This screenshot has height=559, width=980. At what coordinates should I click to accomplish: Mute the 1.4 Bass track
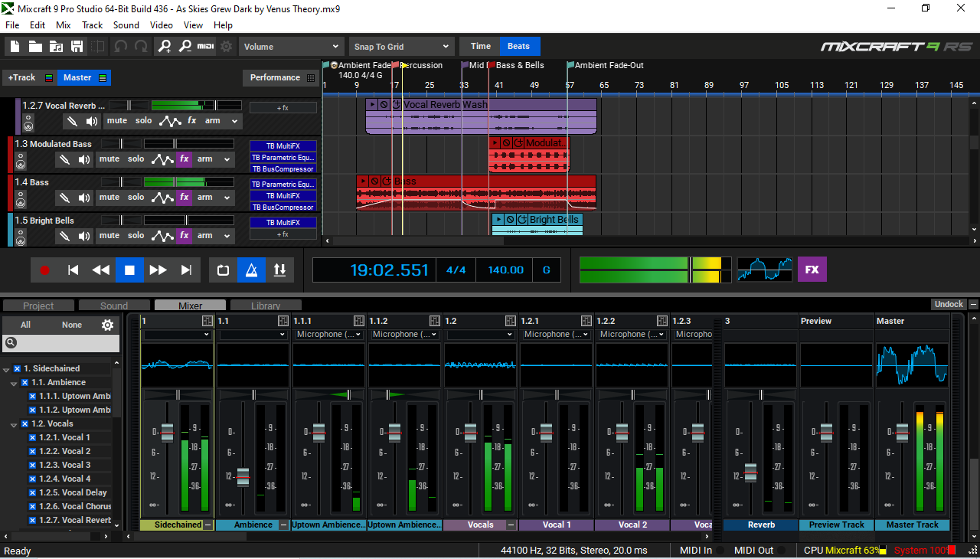109,198
